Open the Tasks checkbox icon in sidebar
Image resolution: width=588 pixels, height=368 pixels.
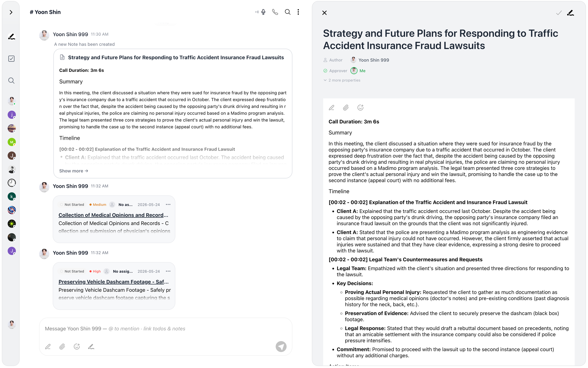point(11,59)
